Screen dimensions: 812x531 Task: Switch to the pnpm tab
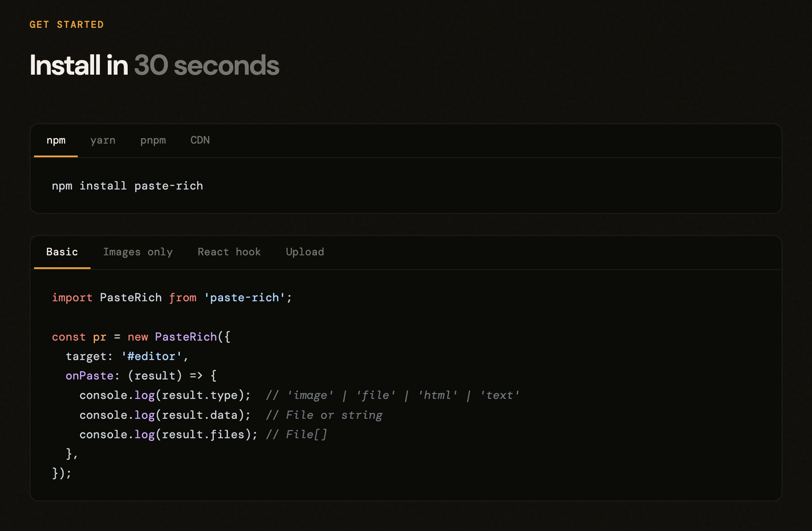point(153,140)
